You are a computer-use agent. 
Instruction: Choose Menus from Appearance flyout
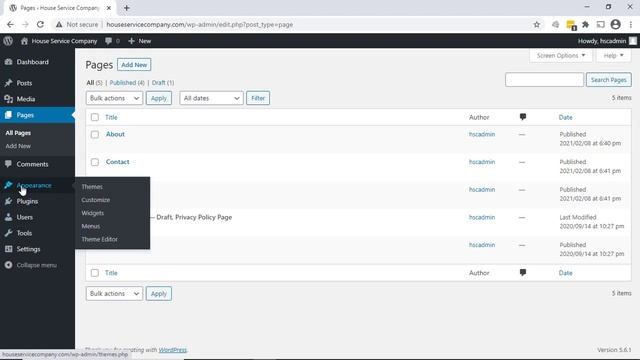tap(91, 226)
